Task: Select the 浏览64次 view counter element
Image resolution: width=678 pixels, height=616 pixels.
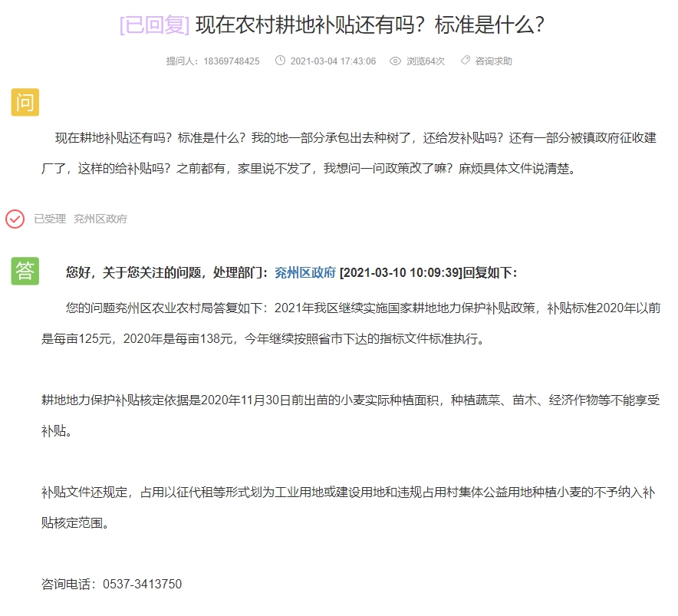Action: [425, 61]
